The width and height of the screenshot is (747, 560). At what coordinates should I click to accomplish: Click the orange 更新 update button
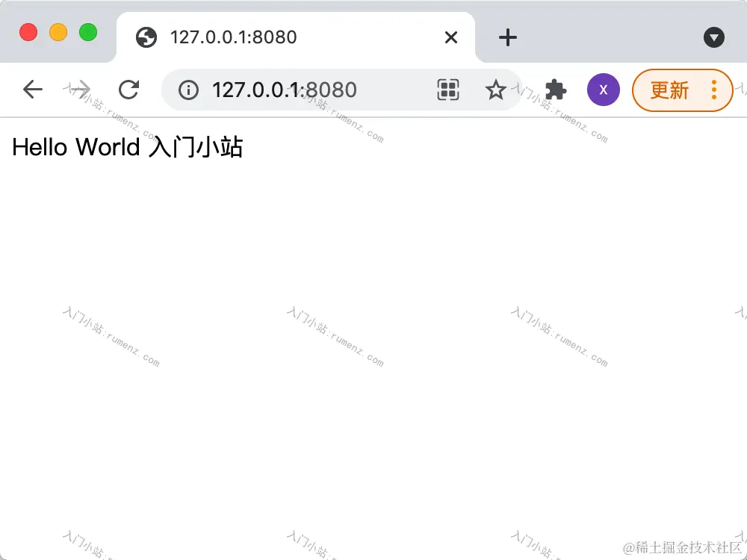pyautogui.click(x=670, y=90)
